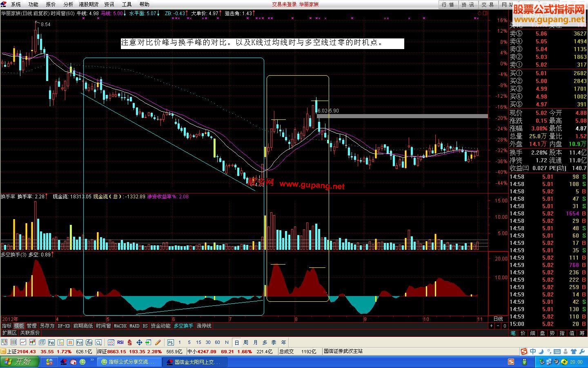588x368 pixels.
Task: Open the 帮助 menu
Action: click(x=144, y=4)
